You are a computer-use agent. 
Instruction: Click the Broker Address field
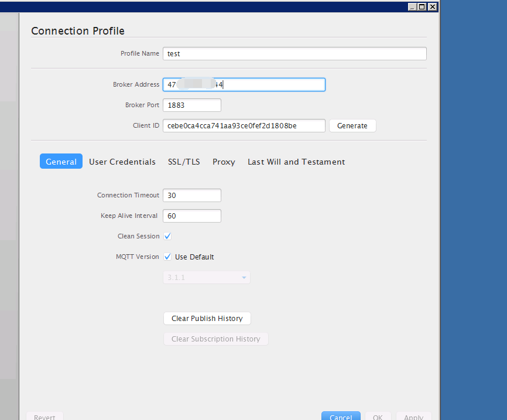click(x=244, y=85)
